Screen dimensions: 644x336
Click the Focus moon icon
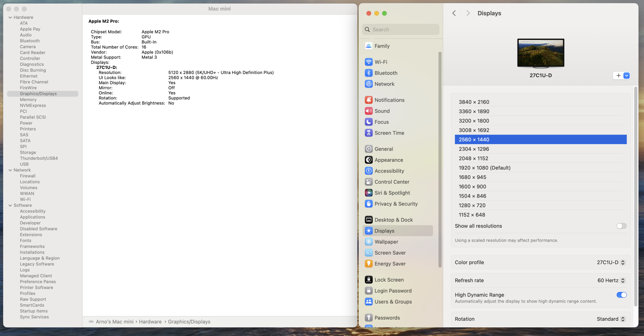pos(369,122)
